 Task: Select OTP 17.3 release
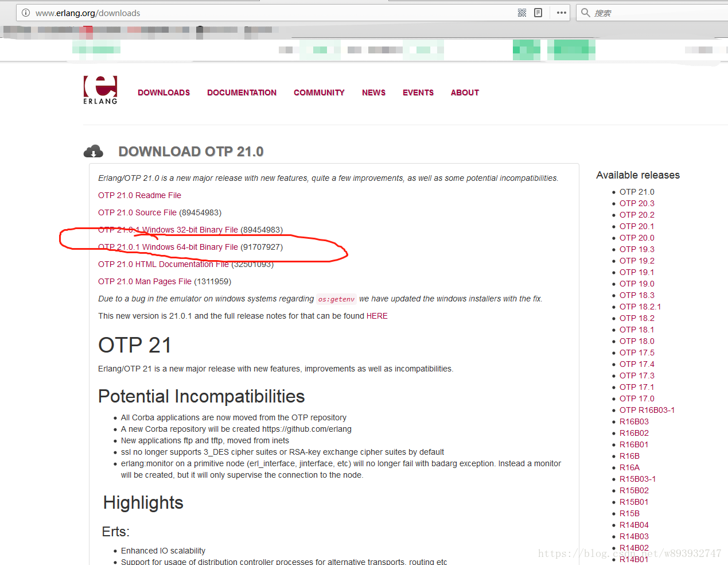pyautogui.click(x=637, y=376)
